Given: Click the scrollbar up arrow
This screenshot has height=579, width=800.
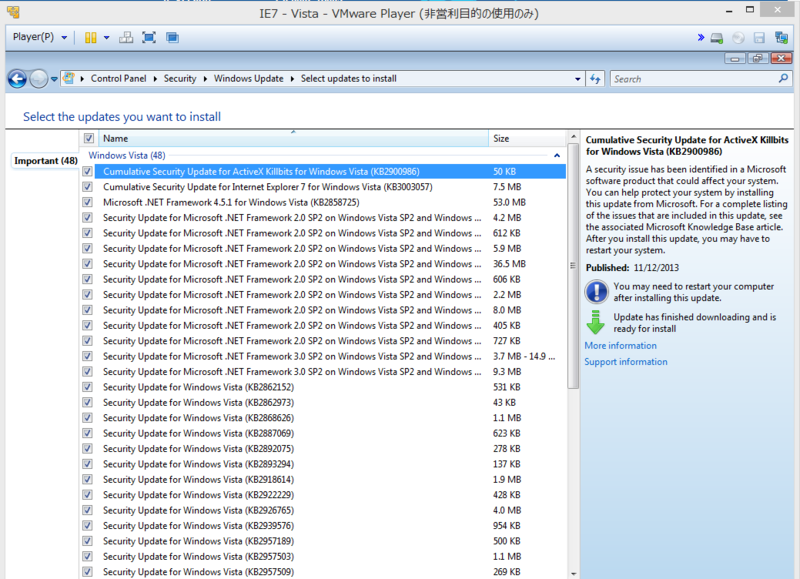Looking at the screenshot, I should (573, 137).
